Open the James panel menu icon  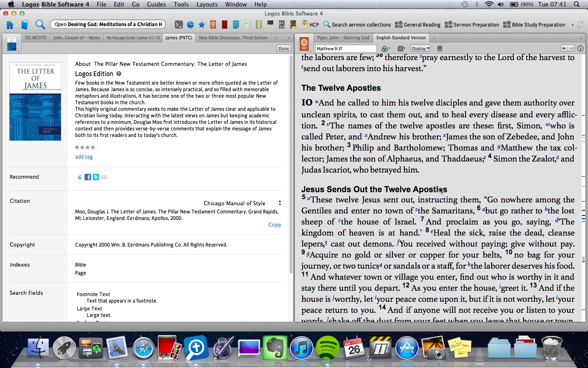pyautogui.click(x=12, y=44)
